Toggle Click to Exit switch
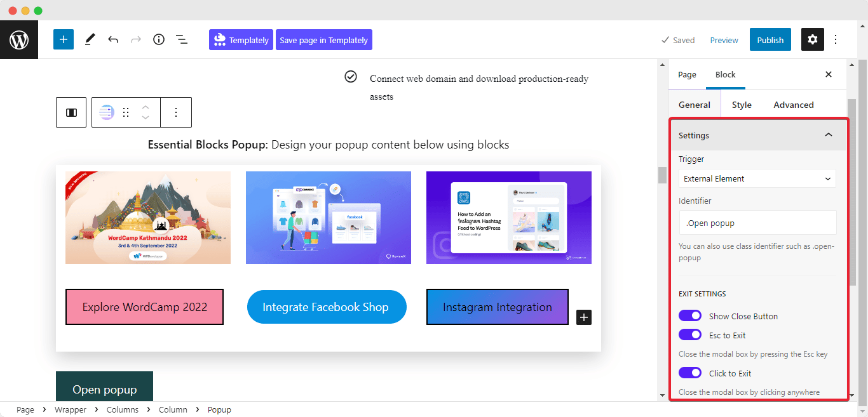The height and width of the screenshot is (417, 868). [x=690, y=373]
